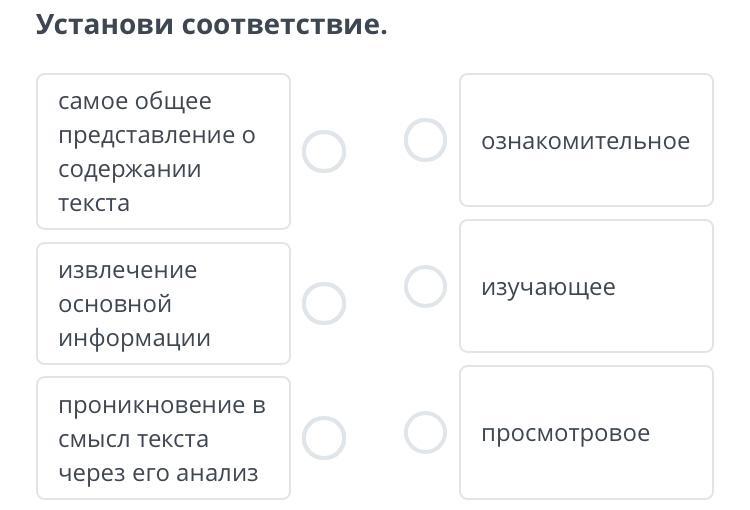Pick the connector circle left of 'просмотровое'
The image size is (750, 510).
point(425,432)
